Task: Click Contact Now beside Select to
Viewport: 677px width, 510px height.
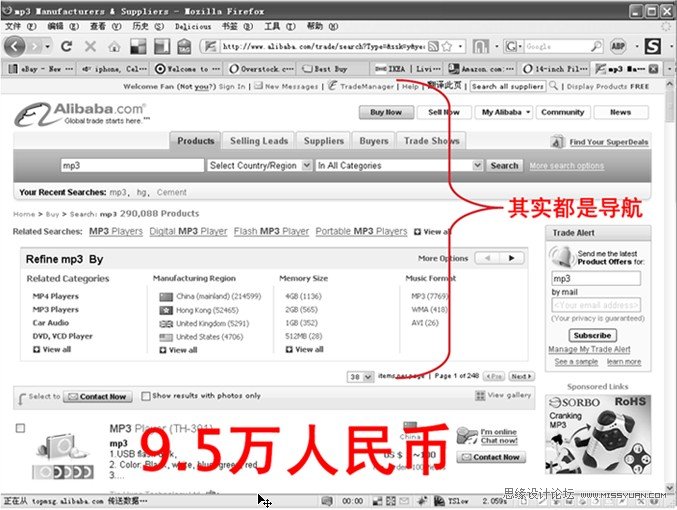Action: 98,396
